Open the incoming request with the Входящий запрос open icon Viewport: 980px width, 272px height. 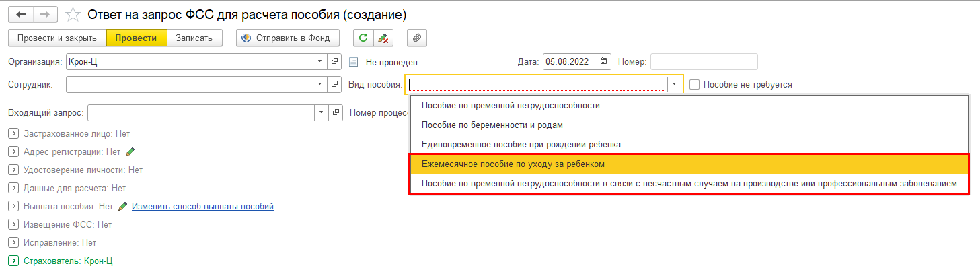334,112
